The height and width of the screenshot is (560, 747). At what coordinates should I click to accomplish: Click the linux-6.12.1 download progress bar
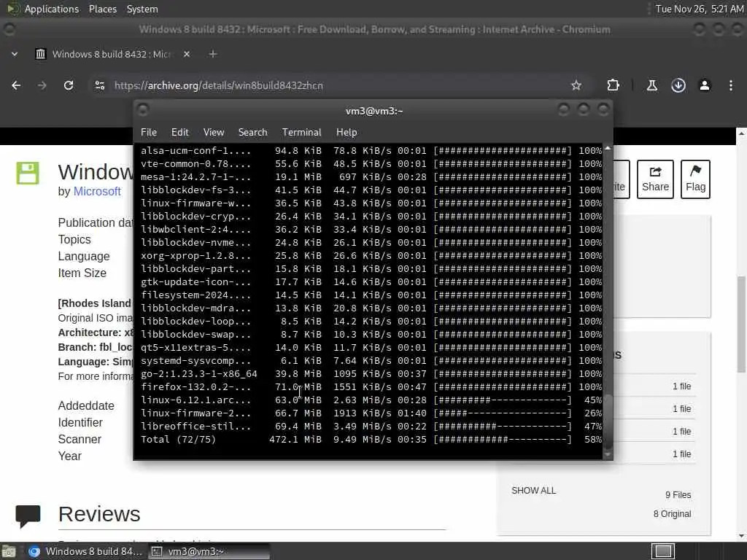click(502, 400)
